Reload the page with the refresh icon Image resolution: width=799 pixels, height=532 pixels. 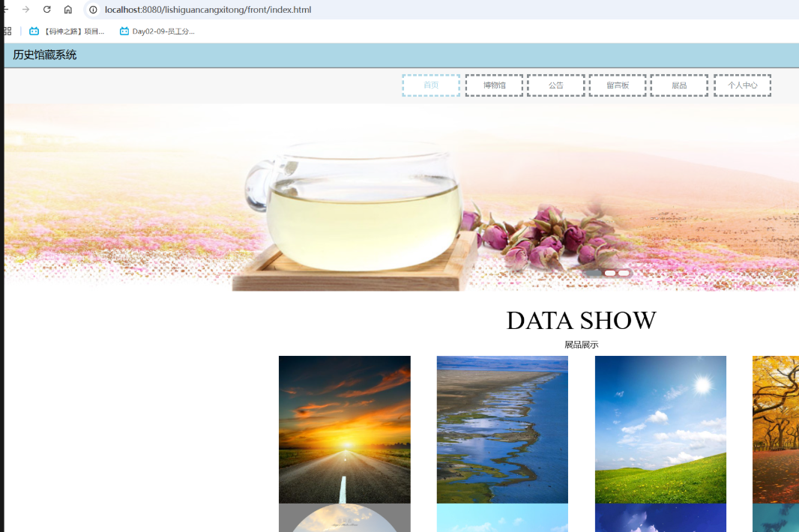coord(47,10)
